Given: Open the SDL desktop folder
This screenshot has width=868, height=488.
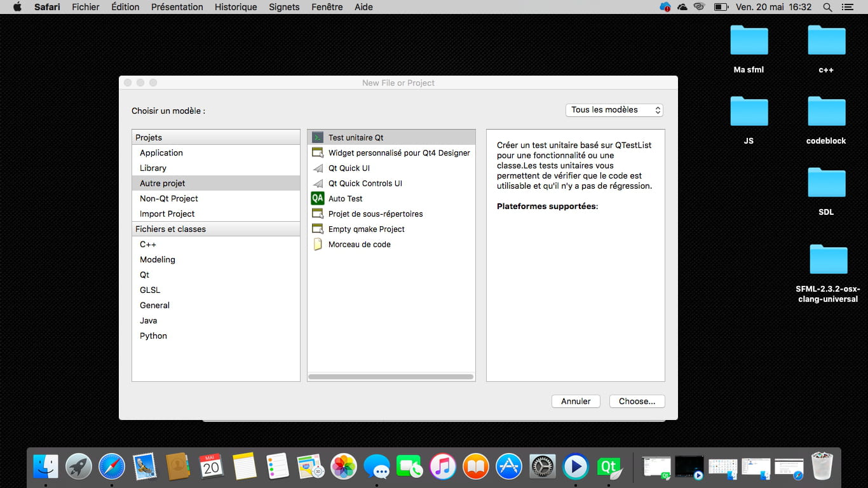Looking at the screenshot, I should [x=826, y=192].
